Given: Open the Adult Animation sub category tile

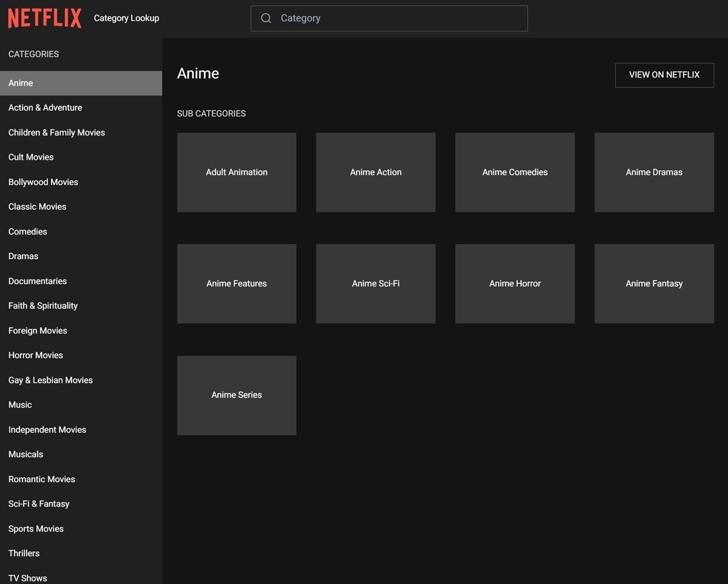Looking at the screenshot, I should [237, 172].
